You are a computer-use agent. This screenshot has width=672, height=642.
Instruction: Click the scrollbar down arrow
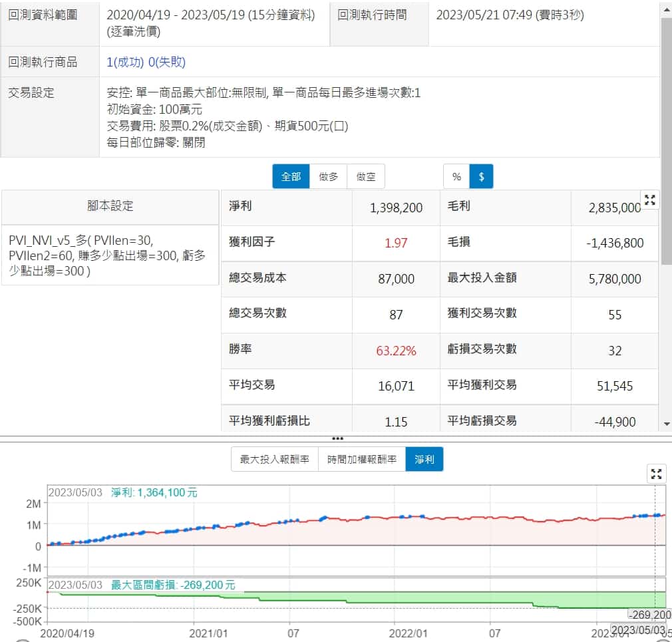tap(667, 424)
